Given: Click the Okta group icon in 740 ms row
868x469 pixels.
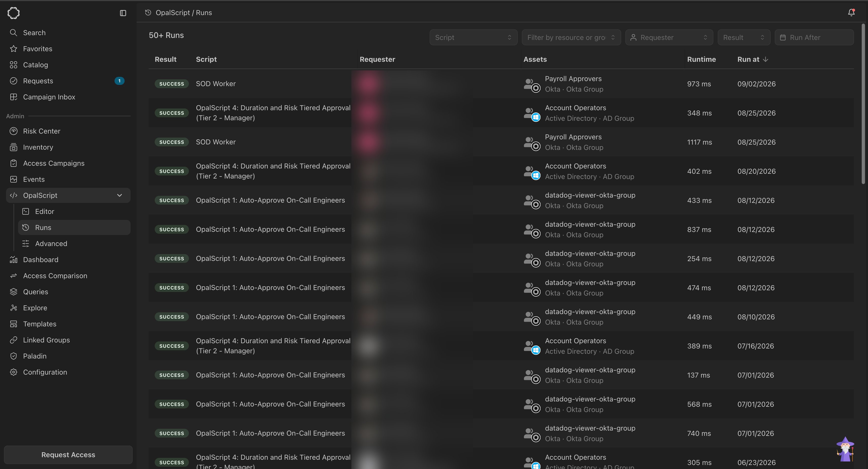Looking at the screenshot, I should [x=532, y=434].
